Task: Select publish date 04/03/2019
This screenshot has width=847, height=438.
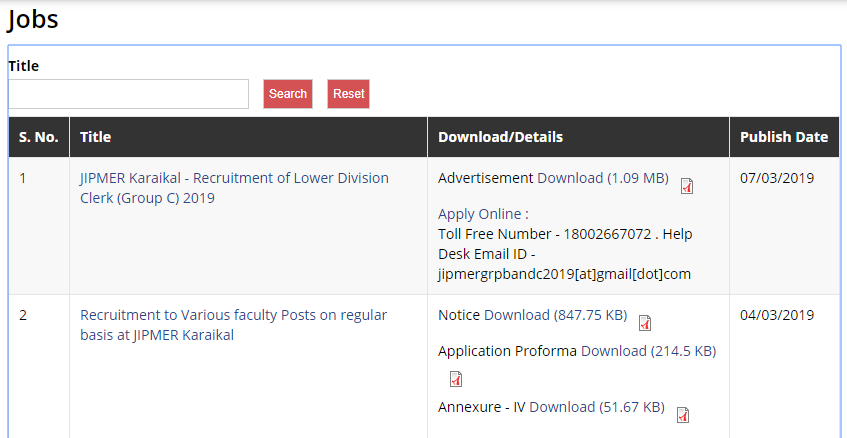Action: 777,315
